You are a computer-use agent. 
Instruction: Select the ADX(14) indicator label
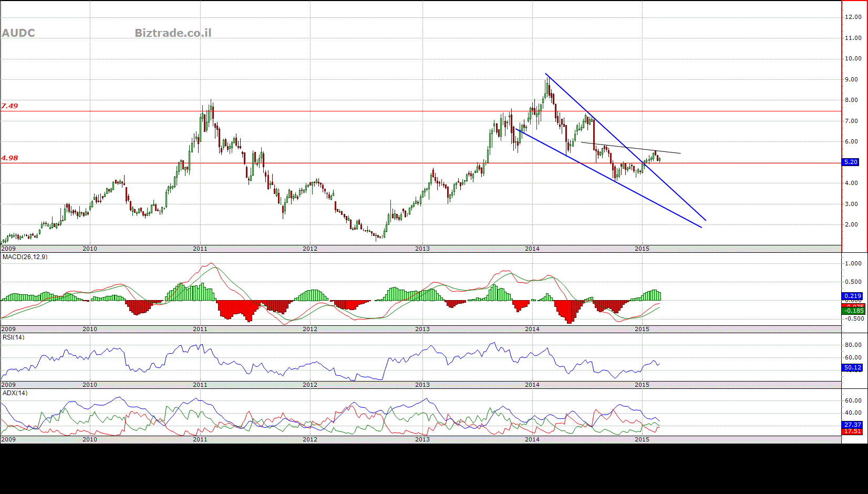[15, 393]
